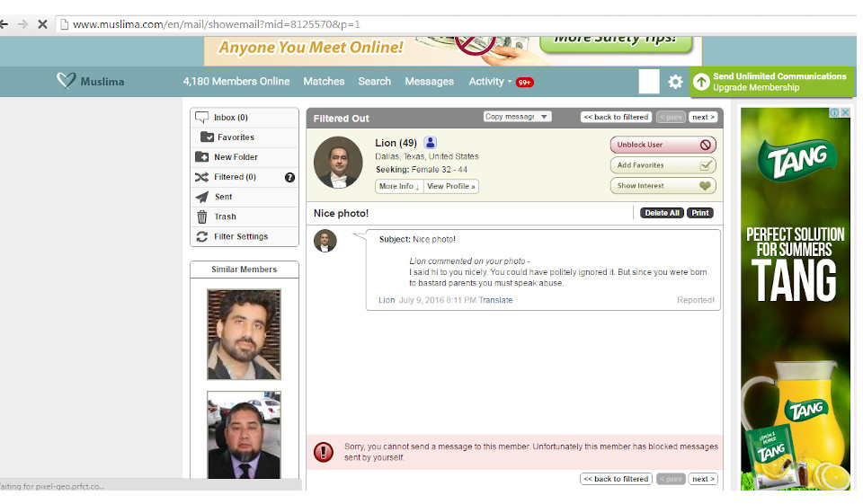Stop page loading with browser X button

[x=42, y=24]
